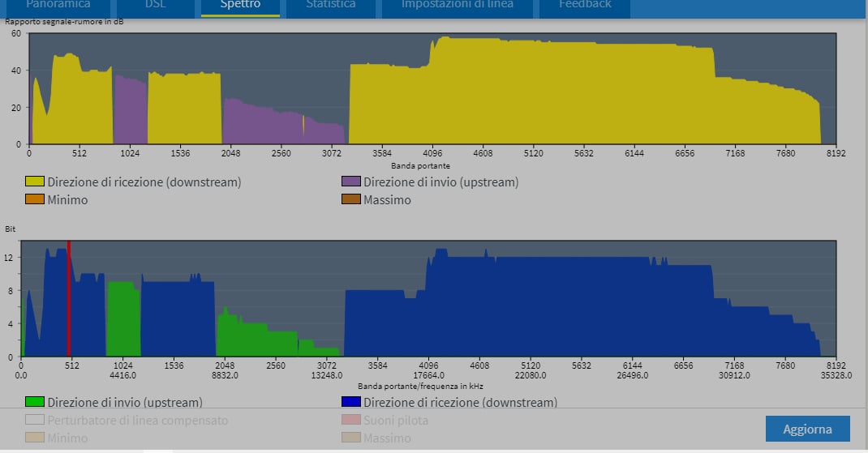Go to the Statistica tab

[x=330, y=5]
